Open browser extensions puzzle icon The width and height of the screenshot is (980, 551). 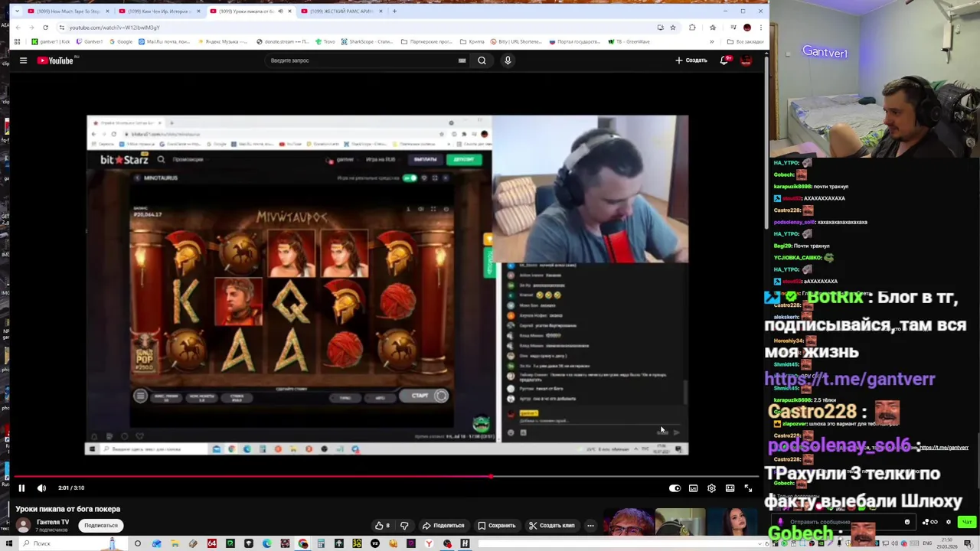pos(692,28)
